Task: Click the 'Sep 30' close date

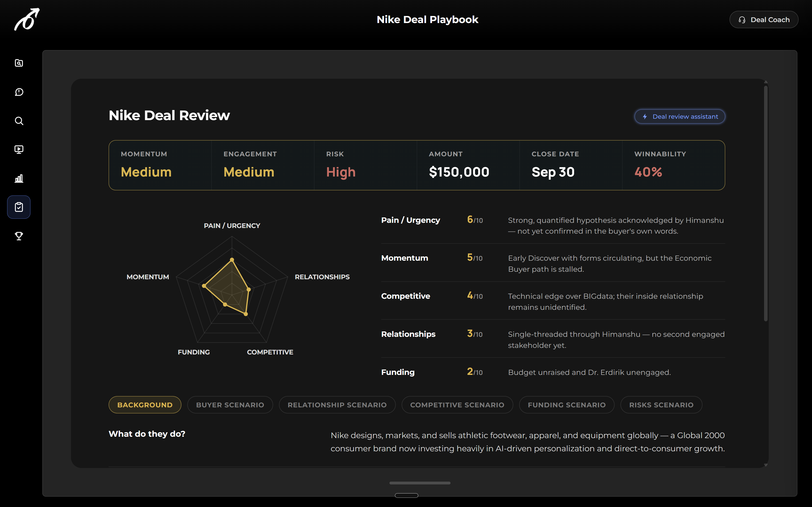Action: tap(553, 172)
